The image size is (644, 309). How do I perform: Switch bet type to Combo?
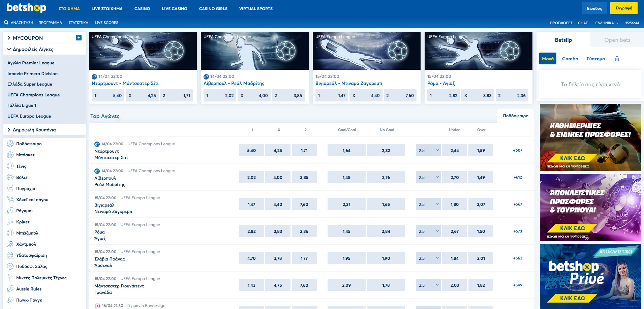tap(570, 59)
